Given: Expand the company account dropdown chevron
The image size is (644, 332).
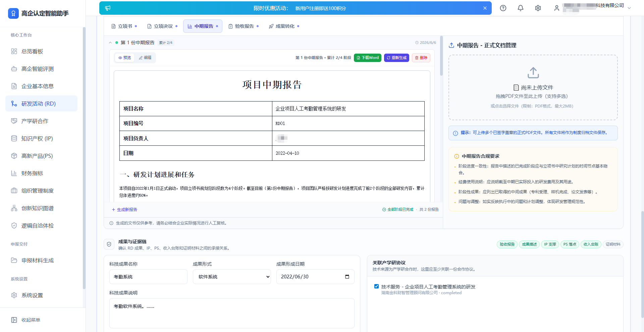Looking at the screenshot, I should (629, 8).
